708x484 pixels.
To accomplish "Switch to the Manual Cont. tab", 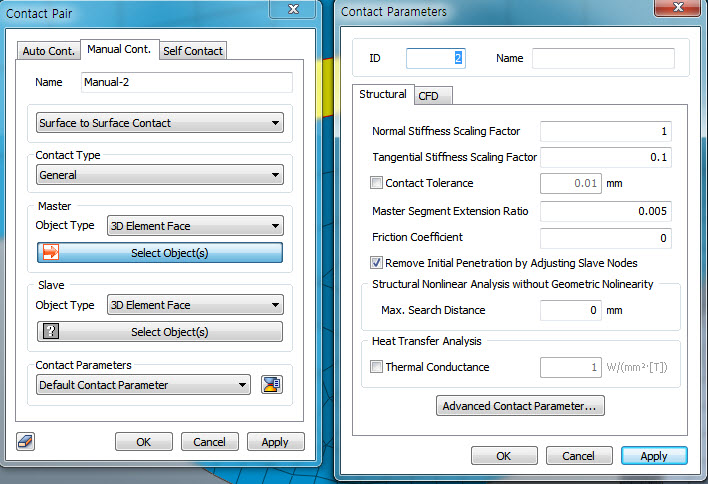I will point(119,49).
